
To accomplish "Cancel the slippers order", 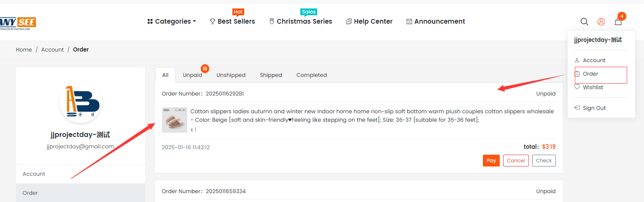I will pyautogui.click(x=516, y=161).
